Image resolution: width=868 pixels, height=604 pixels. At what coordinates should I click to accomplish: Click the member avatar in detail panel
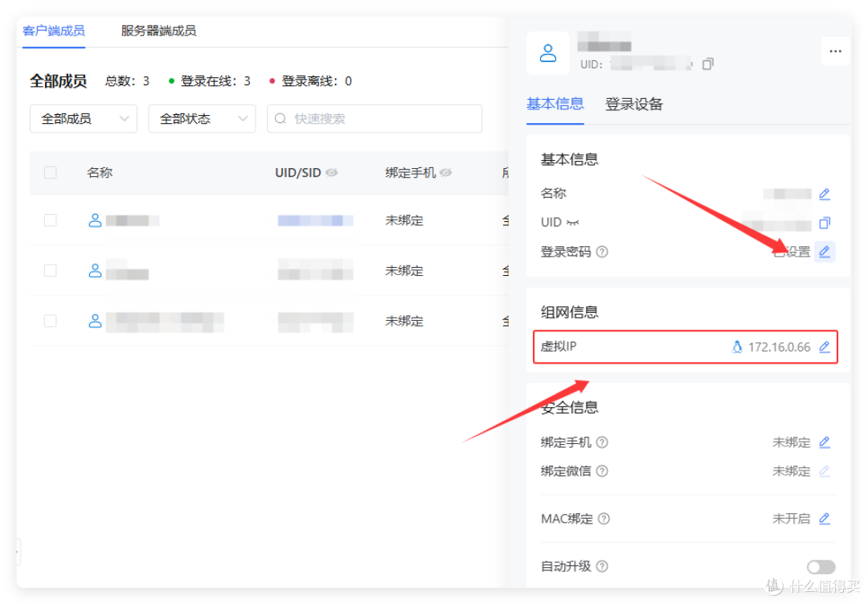[548, 52]
